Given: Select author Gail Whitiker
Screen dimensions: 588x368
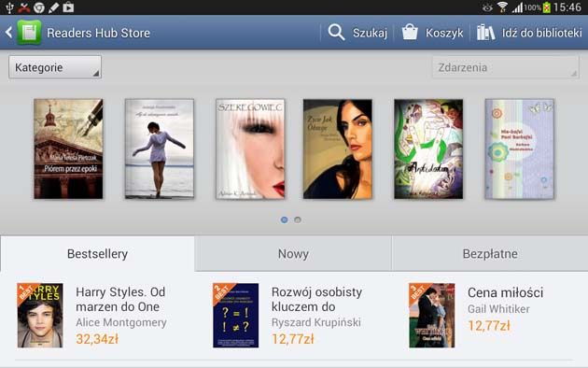Looking at the screenshot, I should click(498, 309).
